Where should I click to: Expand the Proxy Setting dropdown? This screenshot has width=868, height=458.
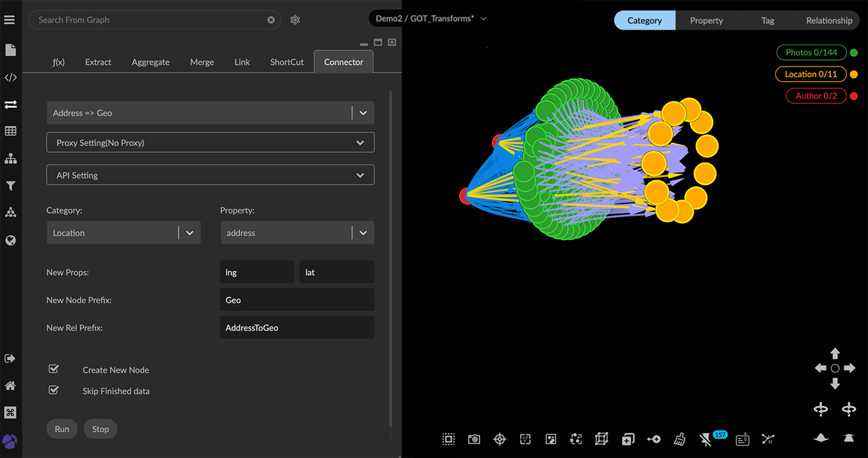click(x=210, y=143)
